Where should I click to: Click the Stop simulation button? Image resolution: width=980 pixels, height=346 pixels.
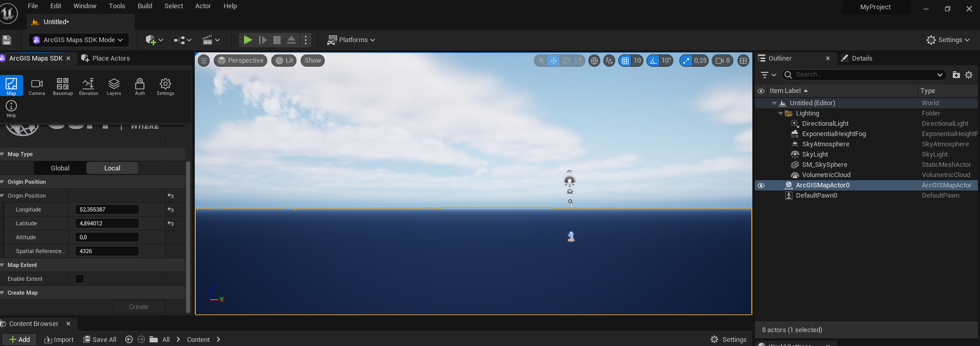(x=277, y=40)
